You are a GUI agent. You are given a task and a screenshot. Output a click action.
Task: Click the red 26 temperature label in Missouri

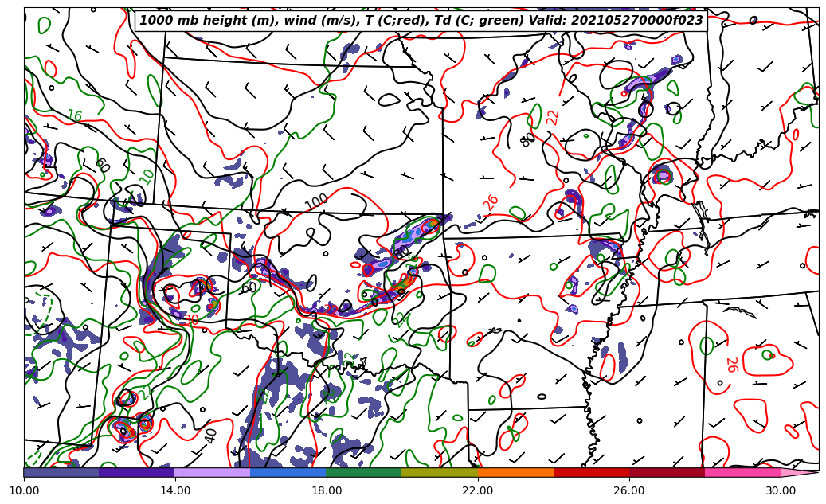point(491,202)
